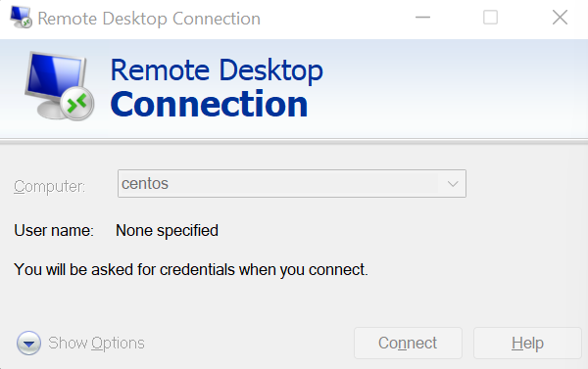
Task: Close the Remote Desktop Connection window
Action: click(x=560, y=18)
